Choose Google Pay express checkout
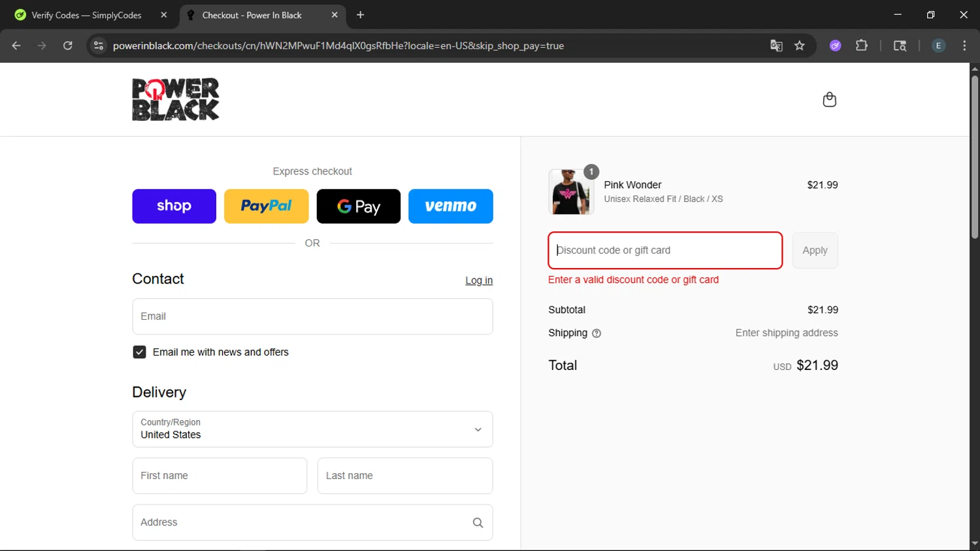 pos(359,207)
